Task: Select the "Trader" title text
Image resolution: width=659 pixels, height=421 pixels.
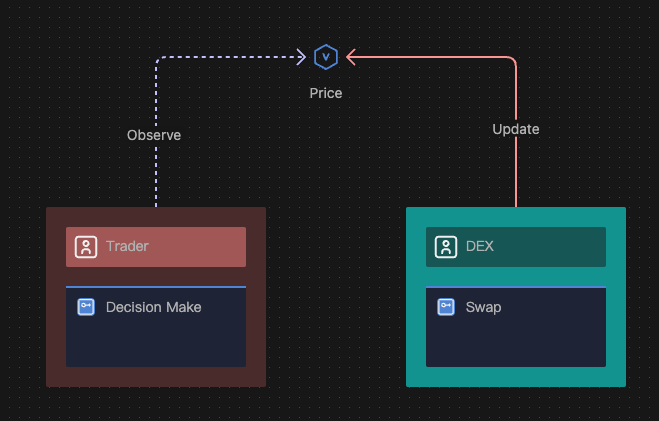Action: (x=127, y=247)
